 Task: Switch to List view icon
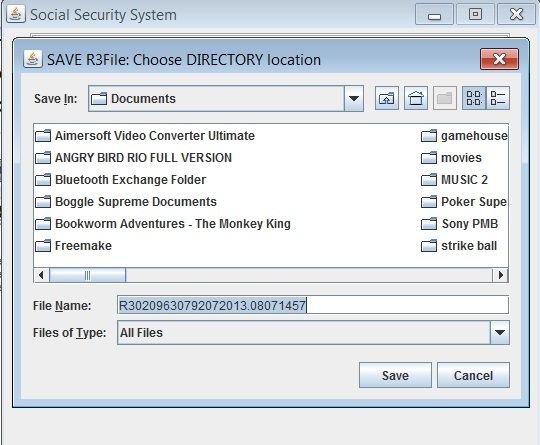click(x=474, y=99)
